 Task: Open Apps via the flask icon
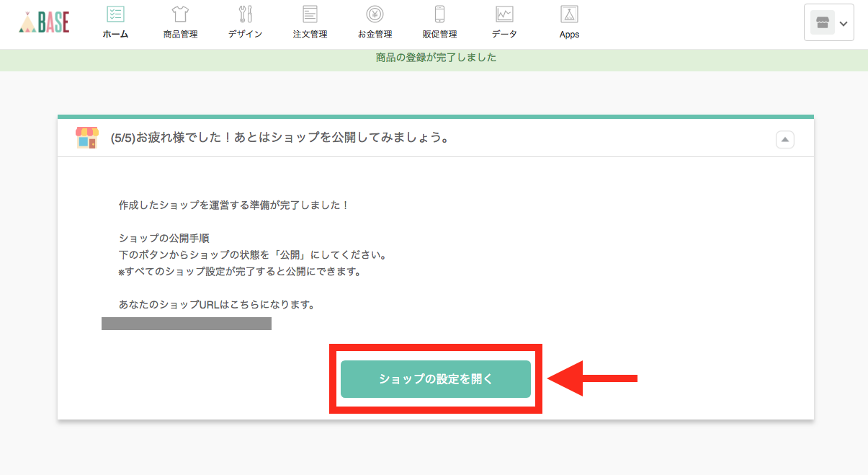tap(569, 14)
